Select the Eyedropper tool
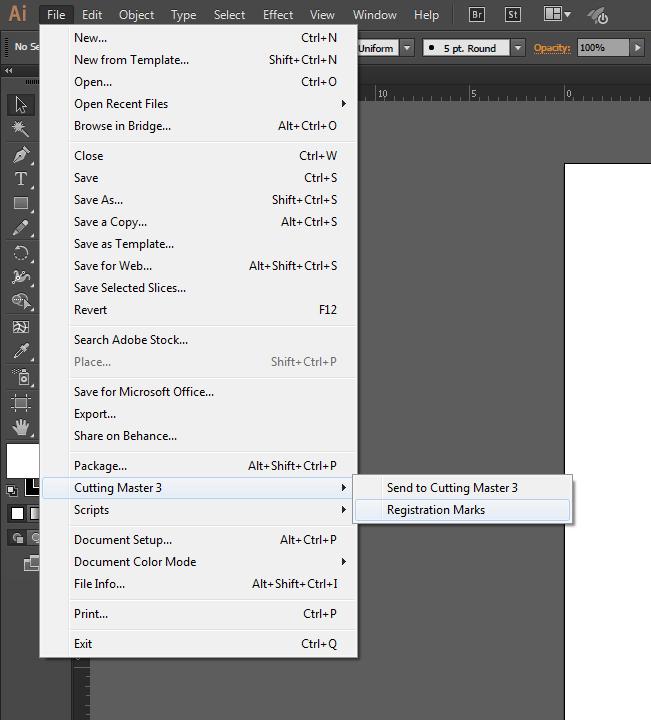This screenshot has height=720, width=651. tap(20, 351)
